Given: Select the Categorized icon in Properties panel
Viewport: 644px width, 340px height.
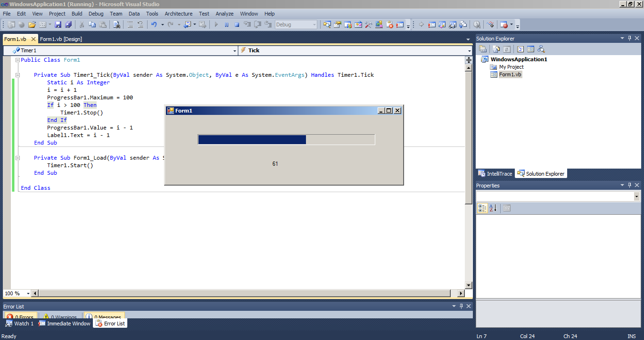Looking at the screenshot, I should click(482, 208).
